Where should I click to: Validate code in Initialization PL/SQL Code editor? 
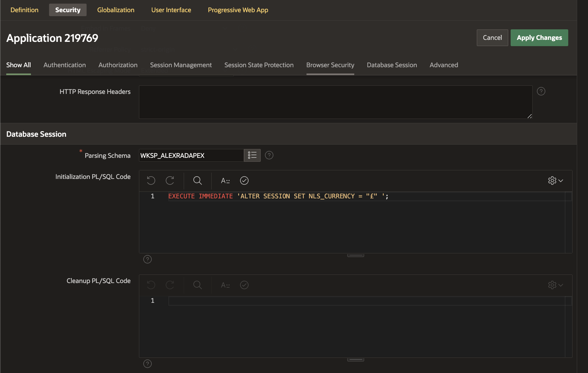[244, 181]
